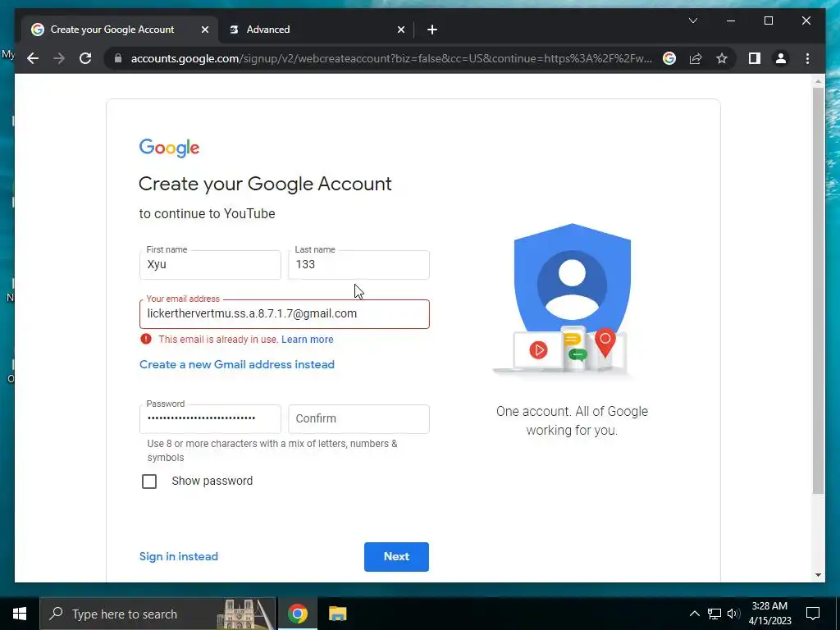
Task: Select the Create your Google Account tab
Action: pos(121,30)
